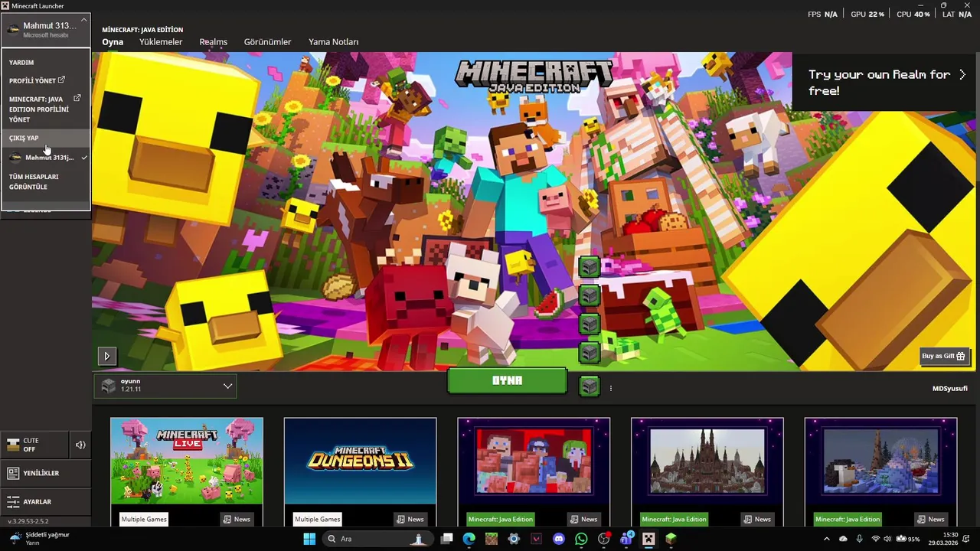Open the Wi-Fi network tray icon
This screenshot has height=551, width=980.
pos(876,539)
